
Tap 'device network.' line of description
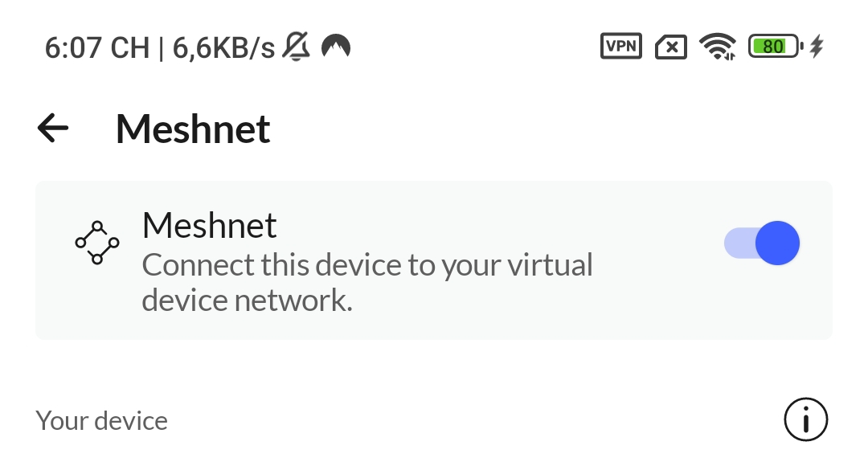click(x=247, y=301)
